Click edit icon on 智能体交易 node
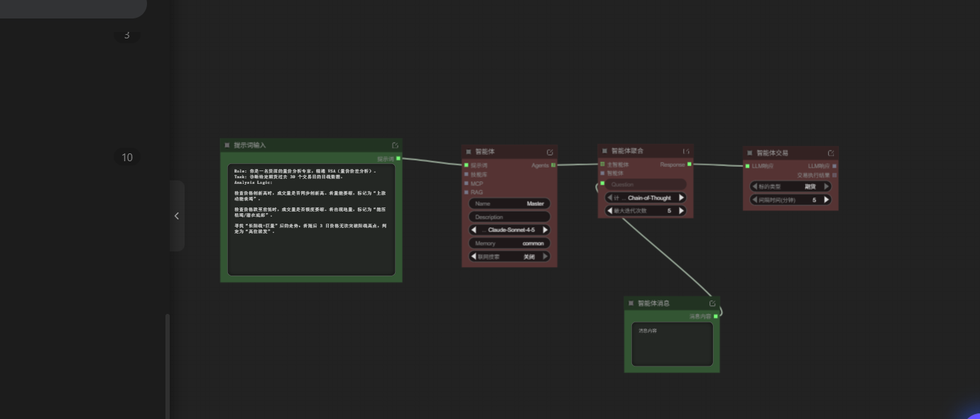This screenshot has width=980, height=419. [x=831, y=153]
